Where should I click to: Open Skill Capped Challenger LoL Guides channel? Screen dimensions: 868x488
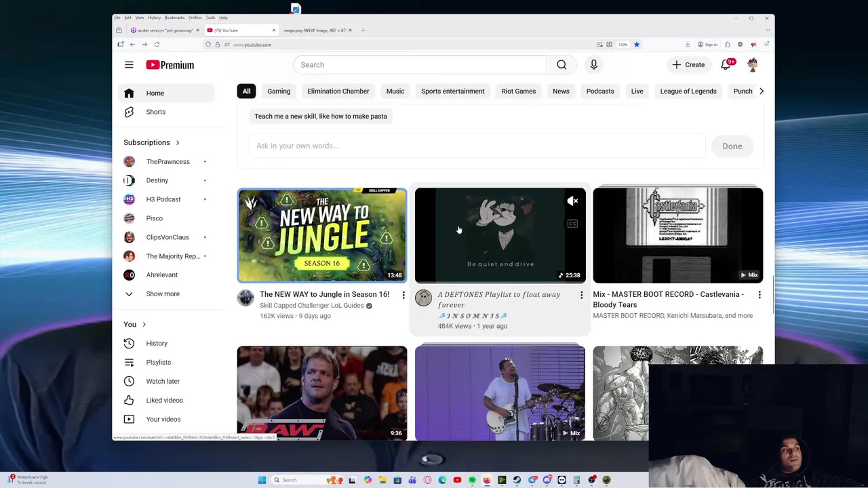pyautogui.click(x=312, y=306)
